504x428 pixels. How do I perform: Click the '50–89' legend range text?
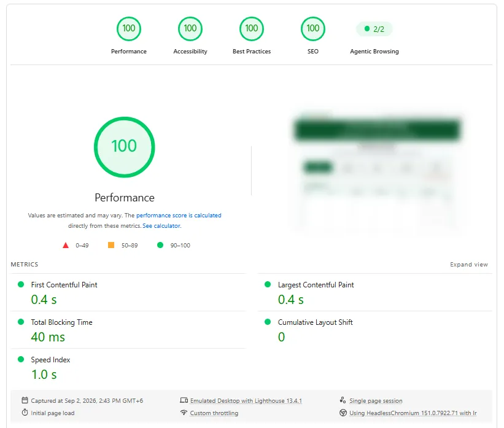(130, 246)
